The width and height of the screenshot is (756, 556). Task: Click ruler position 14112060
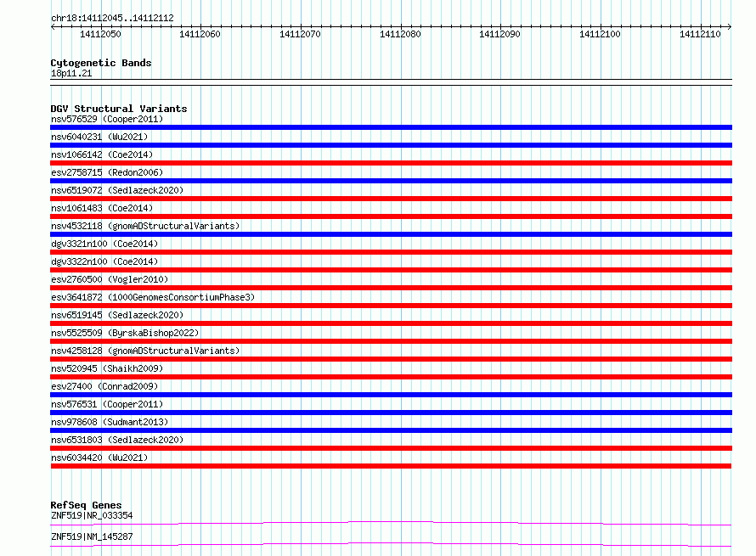200,34
